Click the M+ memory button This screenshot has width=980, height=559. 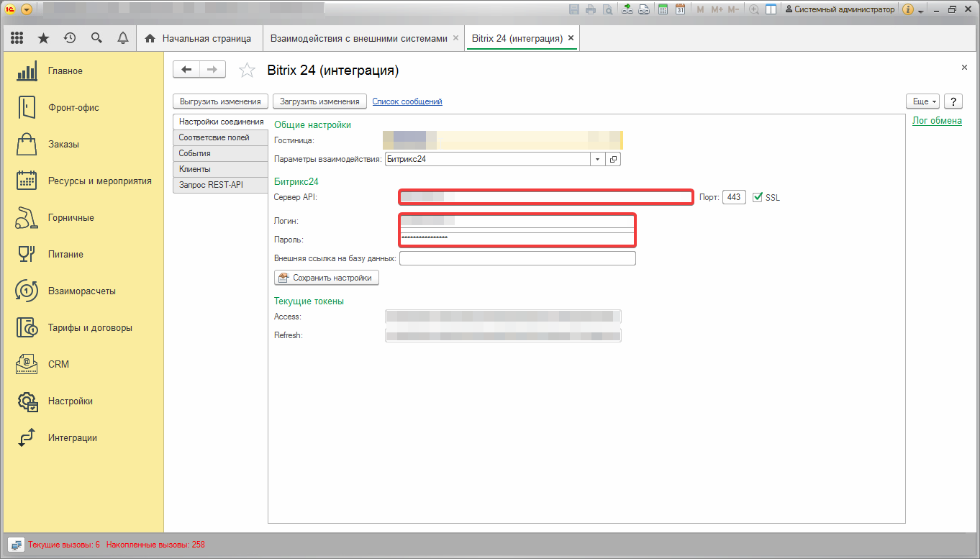(717, 9)
